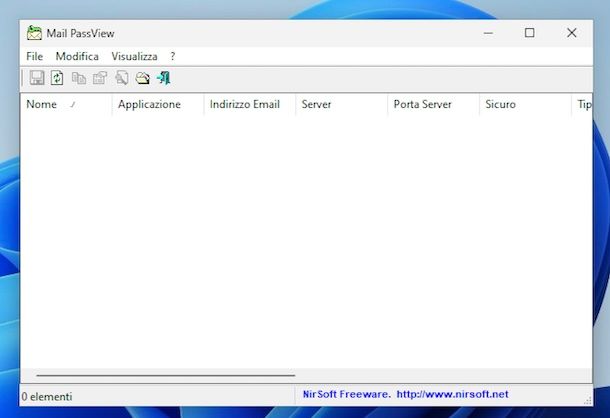Open Properties via the toolbar icon

click(x=100, y=78)
